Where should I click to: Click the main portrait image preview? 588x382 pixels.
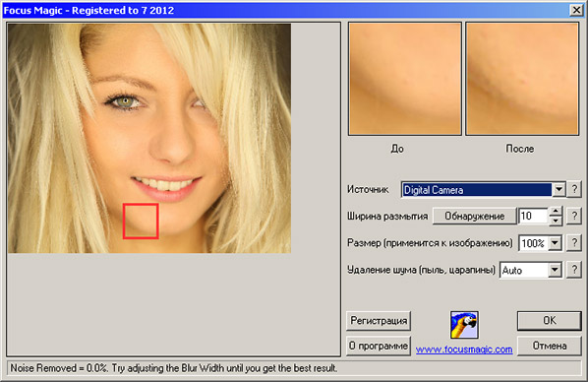pos(149,138)
